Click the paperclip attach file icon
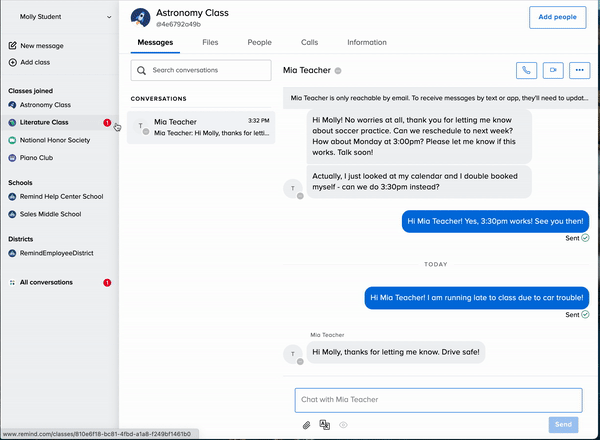This screenshot has width=600, height=440. [307, 425]
